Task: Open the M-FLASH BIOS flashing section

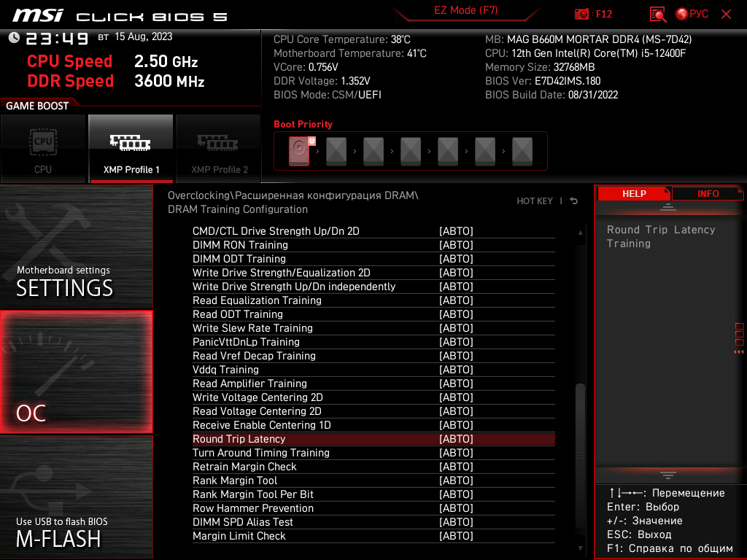Action: [76, 497]
